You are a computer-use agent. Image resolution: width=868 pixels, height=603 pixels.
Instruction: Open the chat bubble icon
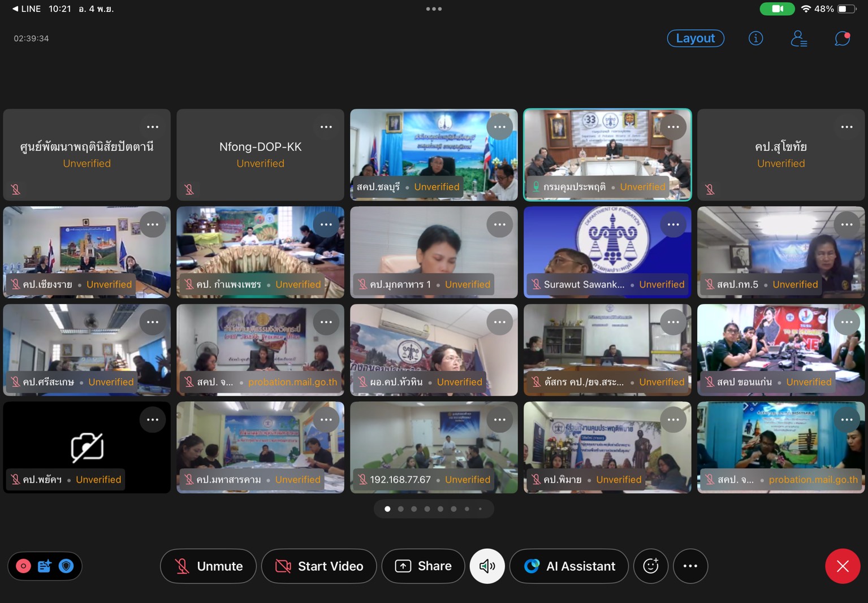(842, 38)
